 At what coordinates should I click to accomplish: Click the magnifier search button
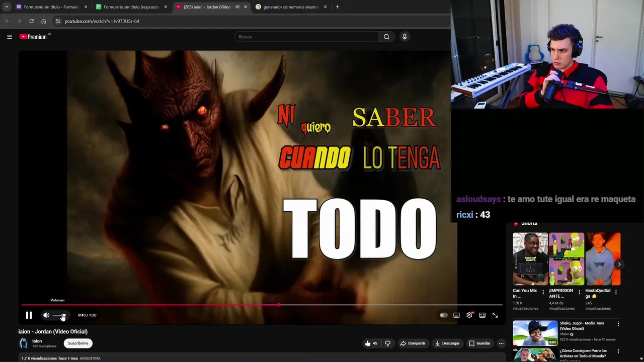[386, 37]
